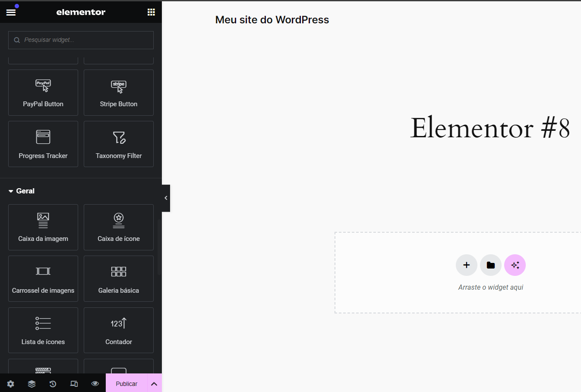581x392 pixels.
Task: Open the AI sparkle build button
Action: tap(515, 265)
